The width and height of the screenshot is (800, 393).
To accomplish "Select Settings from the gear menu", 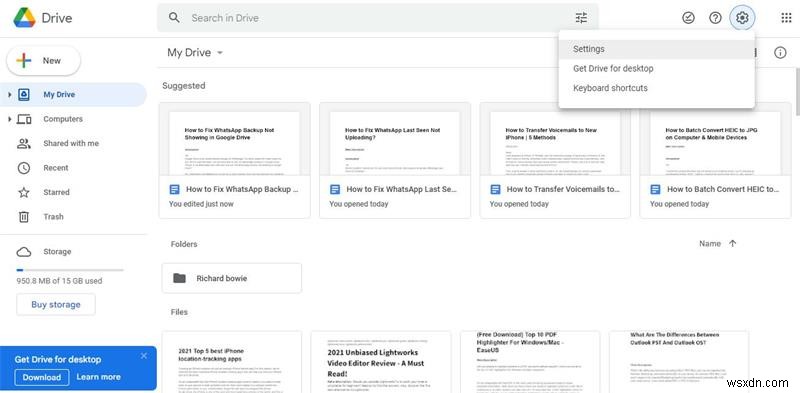I will pos(657,49).
